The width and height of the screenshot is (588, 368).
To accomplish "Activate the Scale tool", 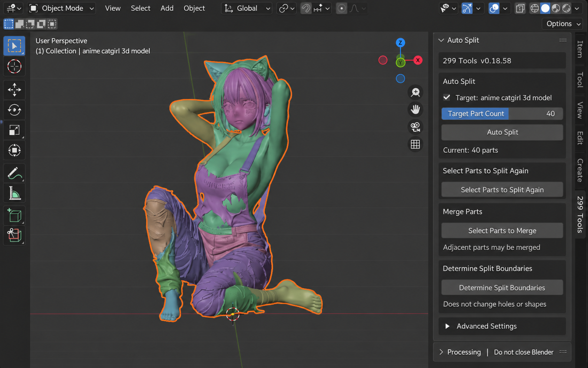I will [x=14, y=130].
